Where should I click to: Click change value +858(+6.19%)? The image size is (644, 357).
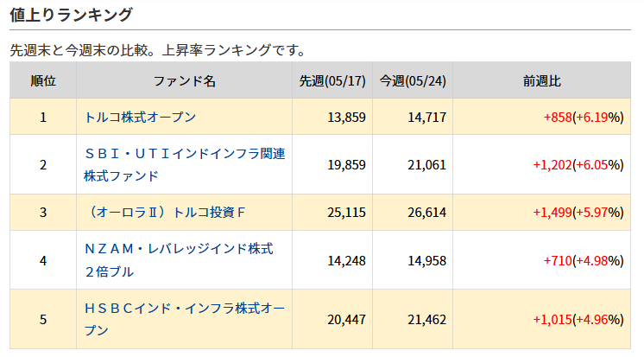pyautogui.click(x=584, y=118)
